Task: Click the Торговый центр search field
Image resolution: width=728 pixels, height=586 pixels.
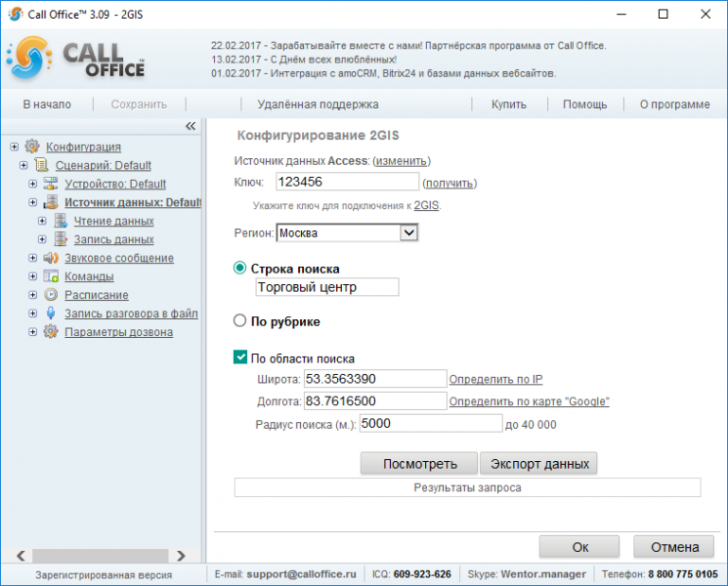Action: point(326,287)
